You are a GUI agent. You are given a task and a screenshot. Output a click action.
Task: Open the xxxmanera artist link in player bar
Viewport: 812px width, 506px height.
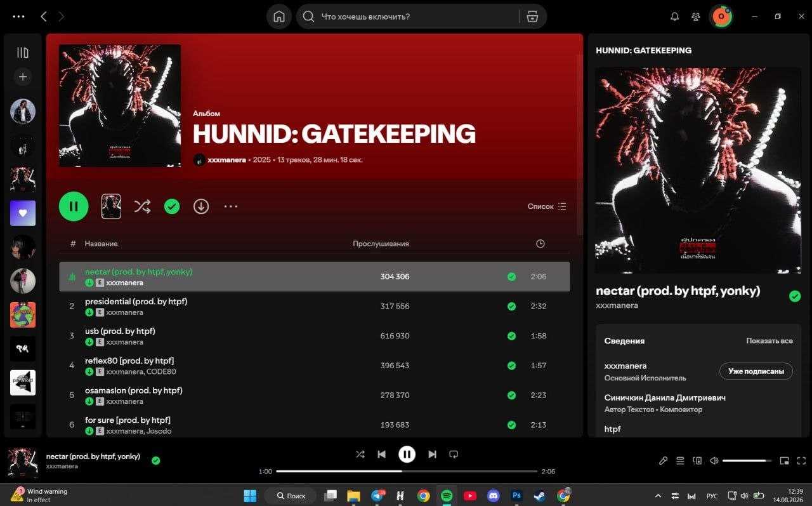coord(62,466)
